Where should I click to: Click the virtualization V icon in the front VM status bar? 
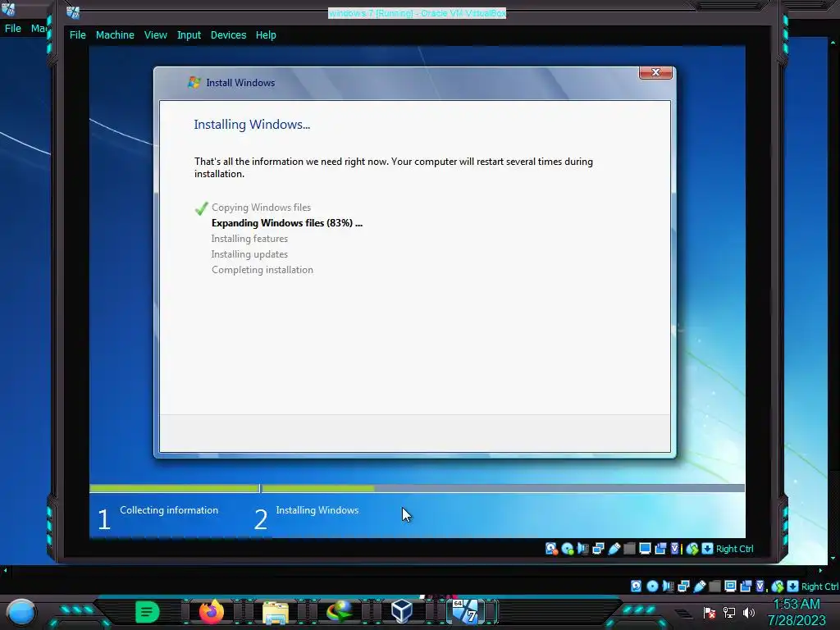(x=675, y=549)
